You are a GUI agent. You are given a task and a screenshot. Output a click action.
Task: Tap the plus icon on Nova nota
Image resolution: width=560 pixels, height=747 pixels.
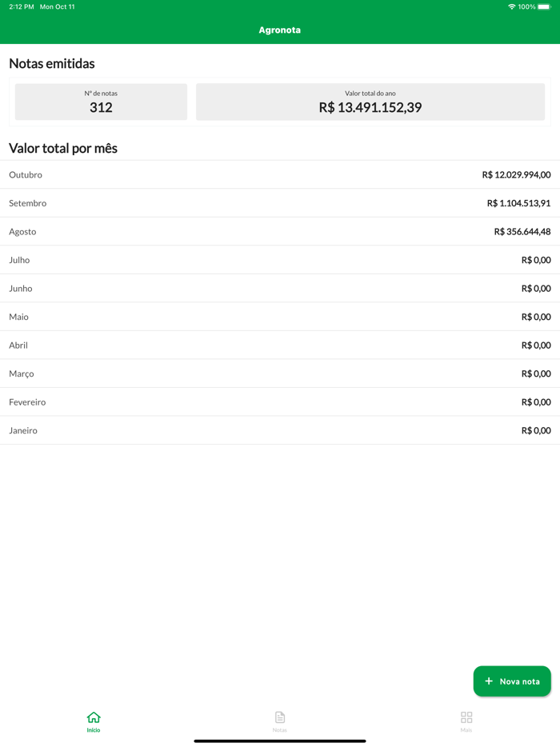coord(489,681)
